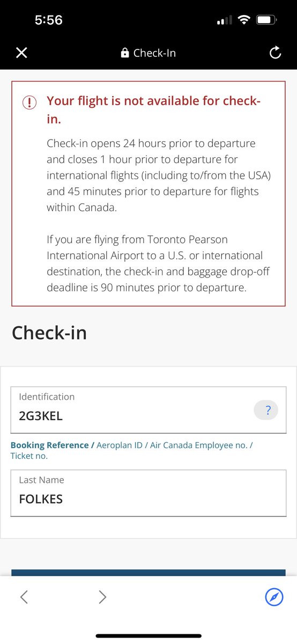Tap the padlock icon beside Check-In title
Screen dimensions: 297x644
pos(125,53)
